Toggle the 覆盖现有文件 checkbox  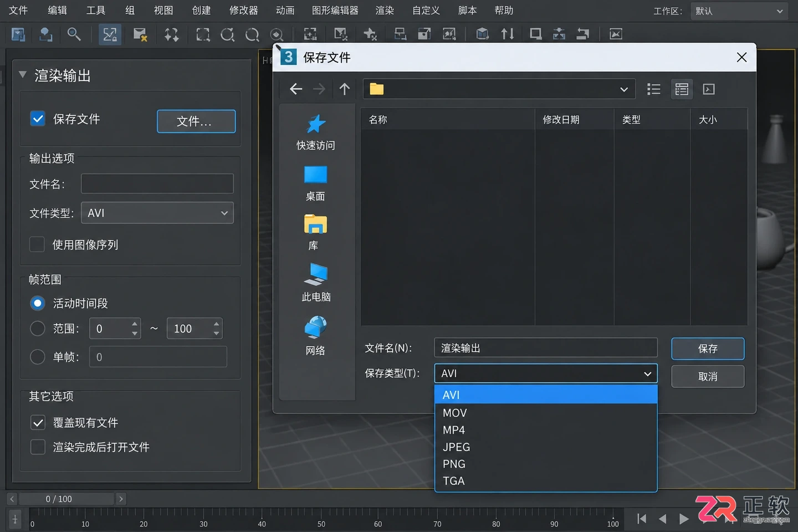tap(38, 423)
